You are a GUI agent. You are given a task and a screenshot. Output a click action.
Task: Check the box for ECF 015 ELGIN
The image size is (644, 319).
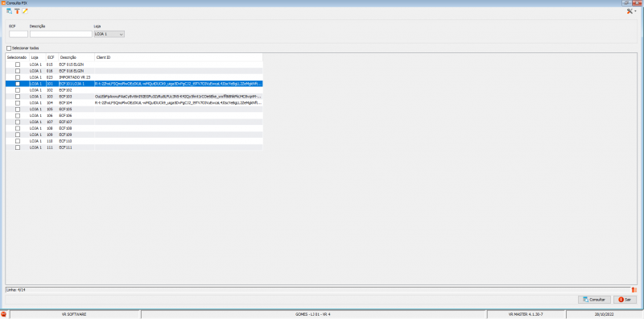tap(18, 64)
